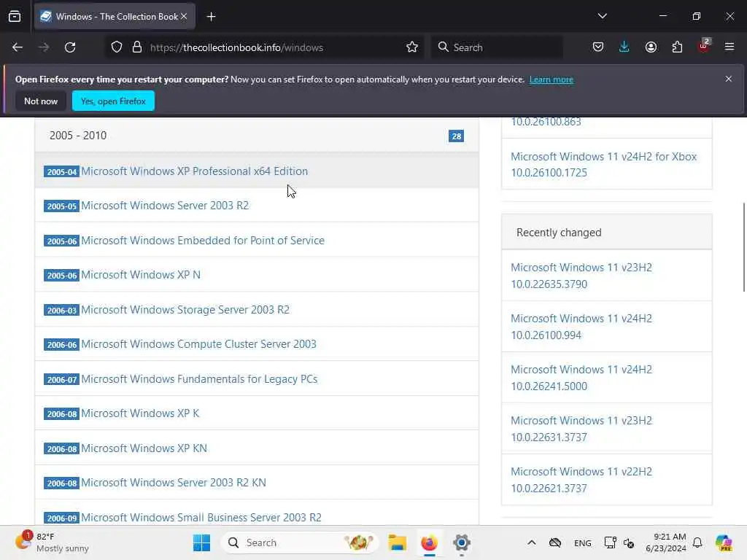This screenshot has width=747, height=560.
Task: Collapse the 2005 - 2010 section header
Action: [x=257, y=136]
